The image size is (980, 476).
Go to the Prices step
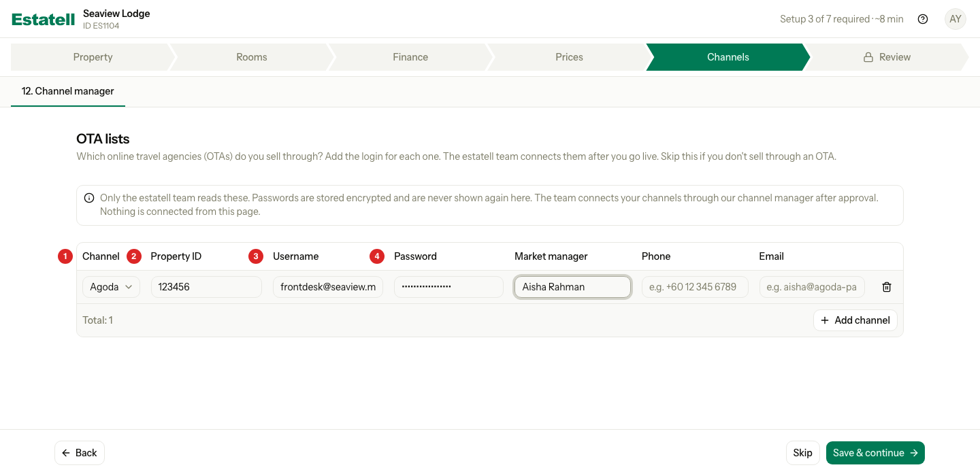(569, 57)
